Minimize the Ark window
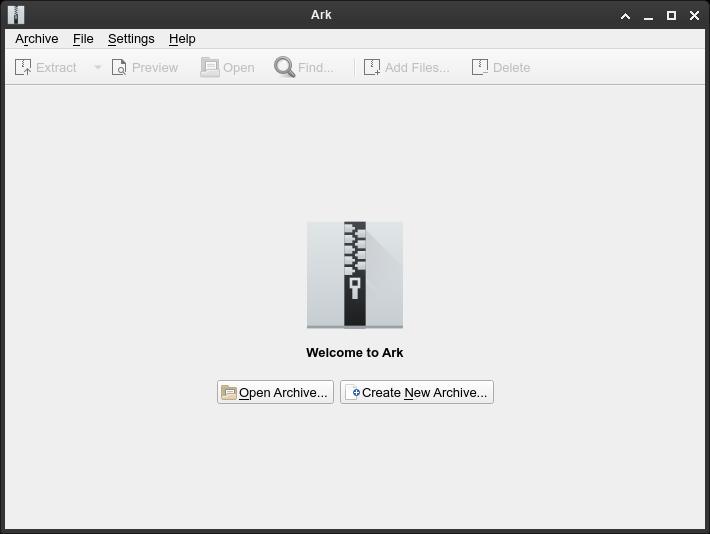Screen dimensions: 710x534 [x=648, y=16]
